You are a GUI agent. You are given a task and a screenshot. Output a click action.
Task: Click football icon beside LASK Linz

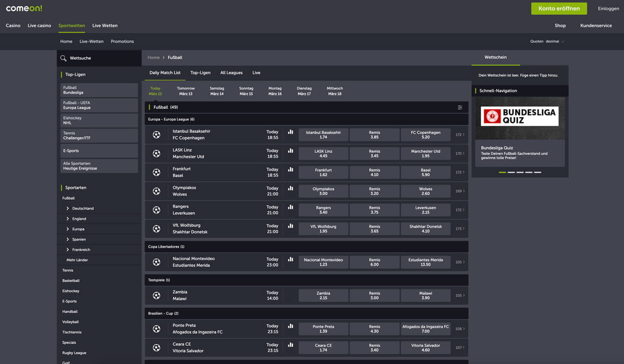pyautogui.click(x=157, y=153)
